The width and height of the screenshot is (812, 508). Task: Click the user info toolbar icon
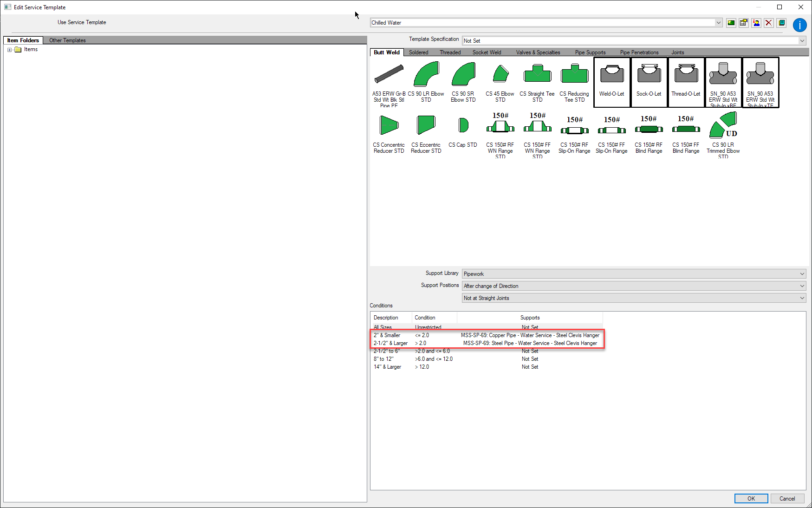756,22
